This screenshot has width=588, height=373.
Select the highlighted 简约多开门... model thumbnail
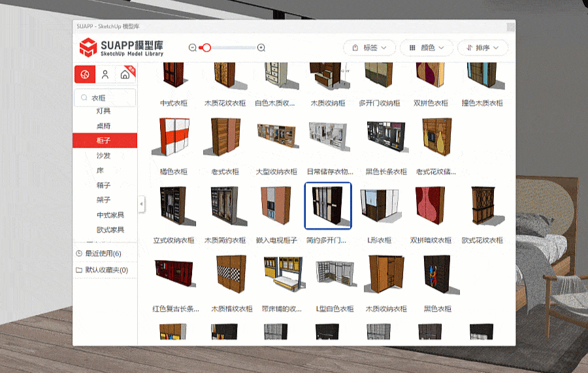click(328, 205)
